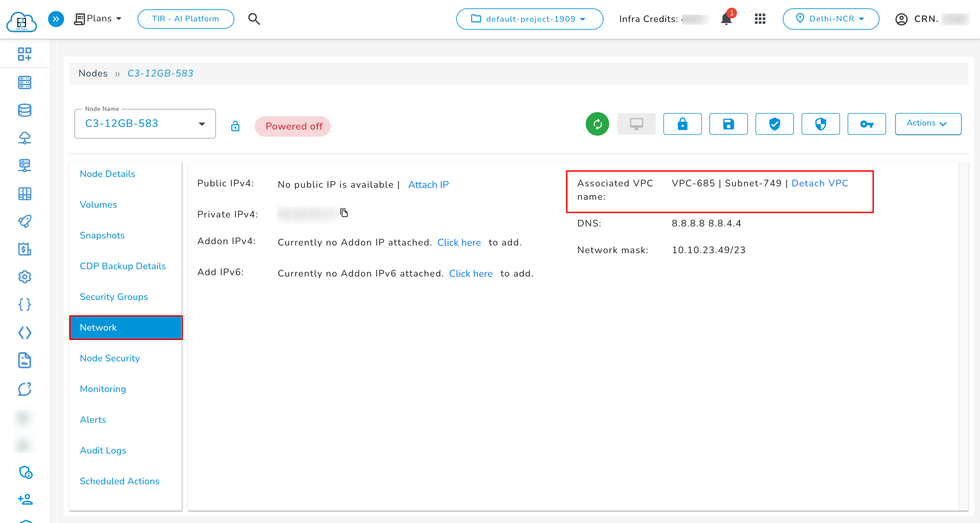Switch to the Snapshots tab
The height and width of the screenshot is (523, 980).
click(102, 235)
